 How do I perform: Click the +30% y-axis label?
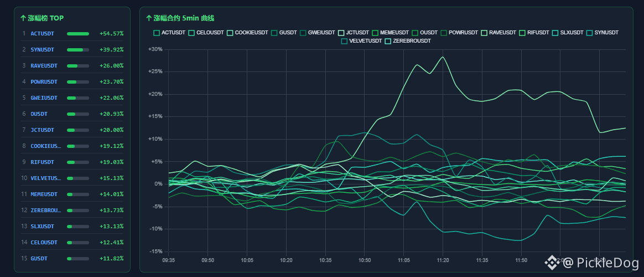click(155, 49)
